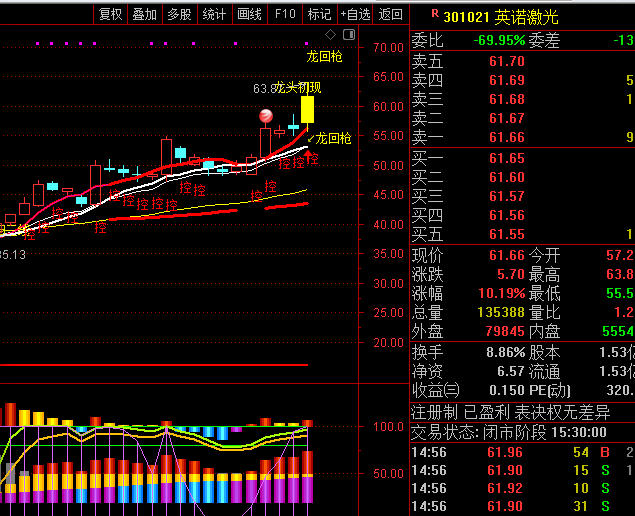The height and width of the screenshot is (516, 635).
Task: Toggle 复权 price adjustment
Action: point(110,14)
